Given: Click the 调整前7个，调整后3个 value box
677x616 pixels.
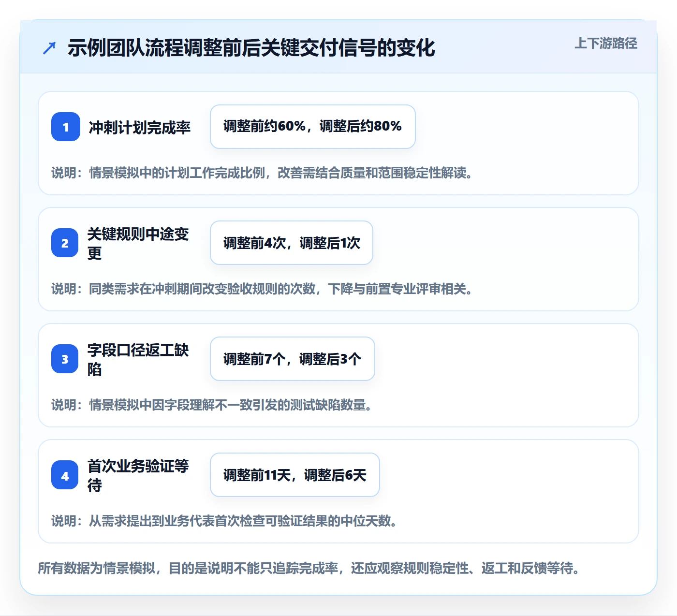Looking at the screenshot, I should pyautogui.click(x=293, y=359).
